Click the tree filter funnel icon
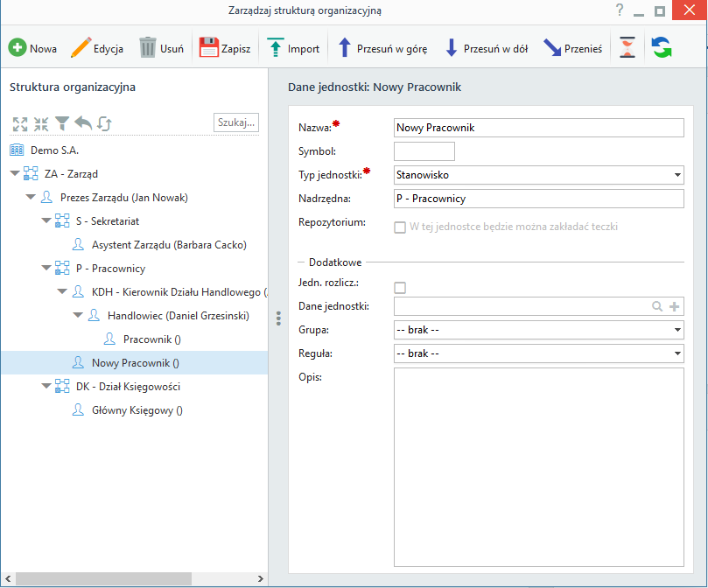Viewport: 708px width, 588px height. pyautogui.click(x=62, y=123)
